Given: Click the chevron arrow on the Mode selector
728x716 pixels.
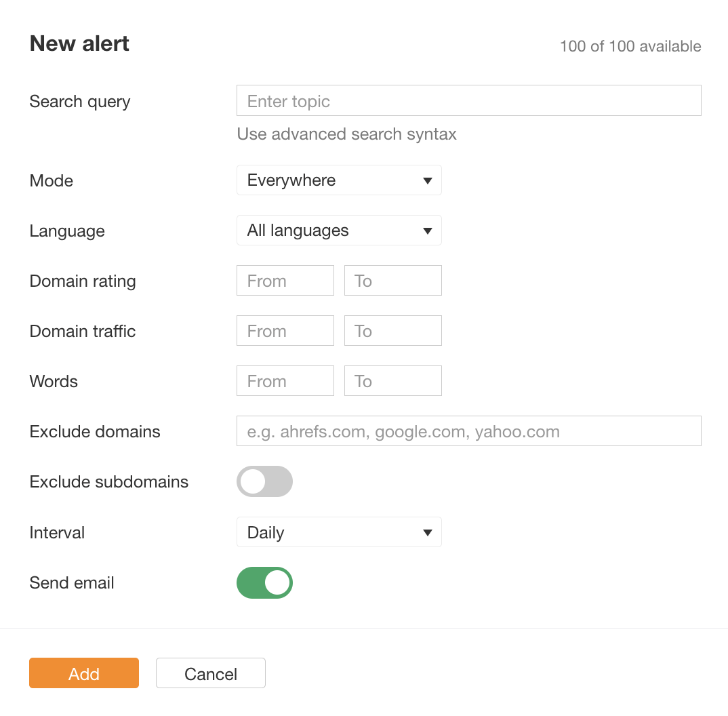Looking at the screenshot, I should (428, 180).
